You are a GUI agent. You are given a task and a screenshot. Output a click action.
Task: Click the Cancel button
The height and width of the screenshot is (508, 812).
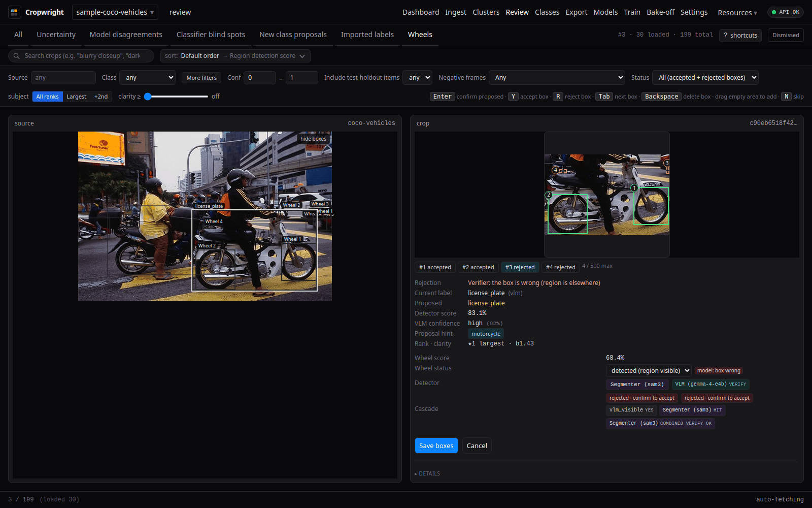pos(477,446)
